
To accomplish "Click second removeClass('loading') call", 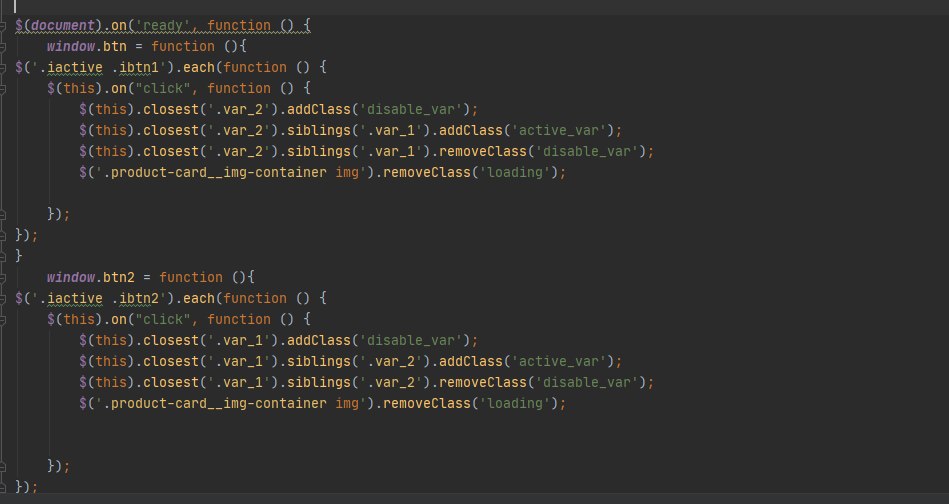I will pos(471,404).
